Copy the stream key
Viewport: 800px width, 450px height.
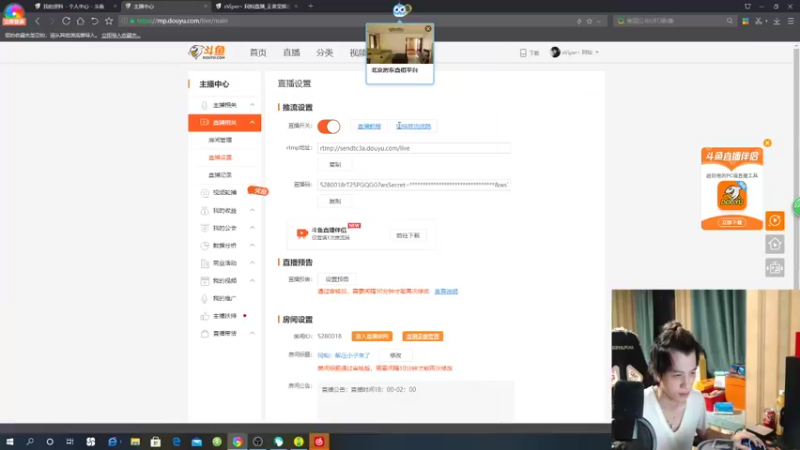(335, 201)
